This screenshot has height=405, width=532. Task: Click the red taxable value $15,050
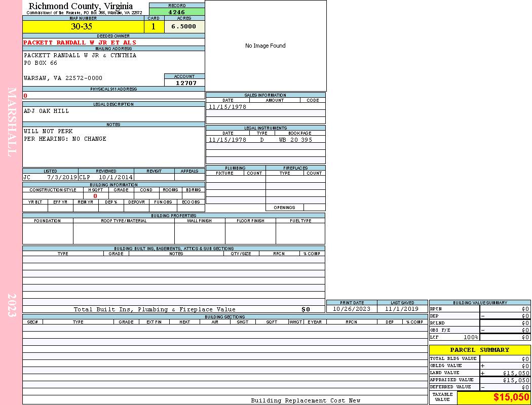point(511,397)
